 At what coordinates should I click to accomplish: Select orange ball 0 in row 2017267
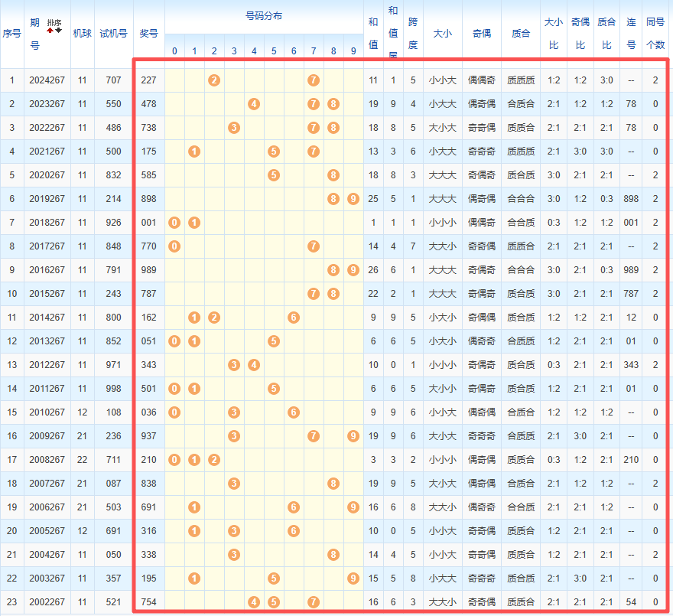(x=174, y=246)
